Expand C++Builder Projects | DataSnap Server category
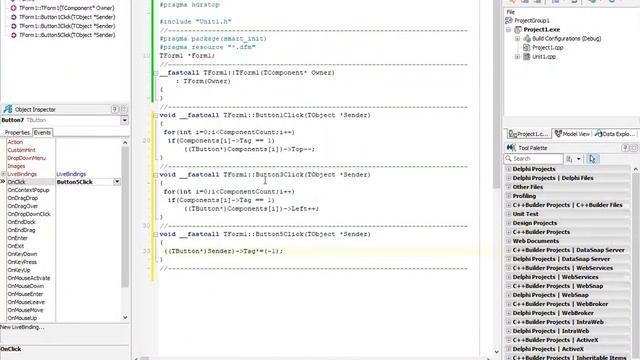 pos(509,250)
